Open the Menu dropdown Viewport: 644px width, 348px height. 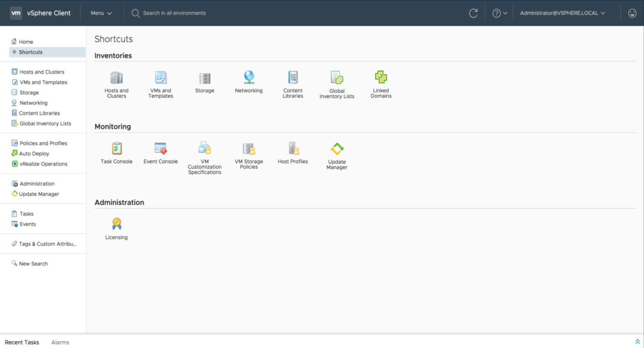click(x=101, y=13)
